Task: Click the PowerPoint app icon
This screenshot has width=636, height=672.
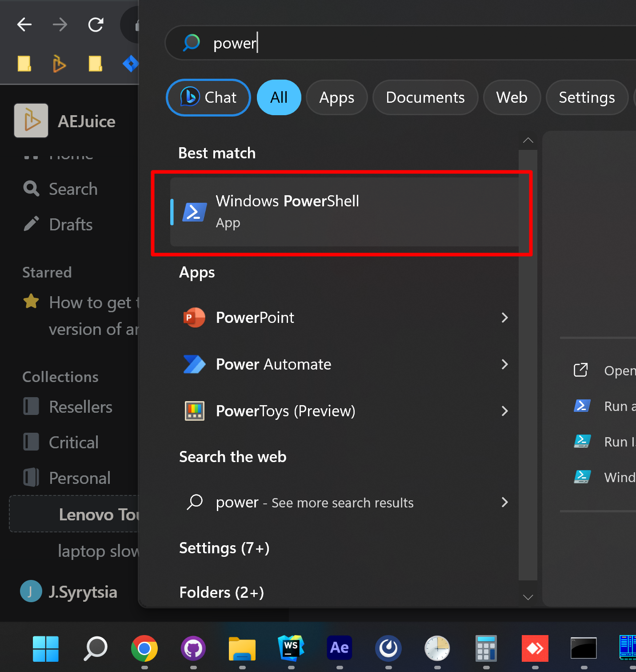Action: [195, 318]
